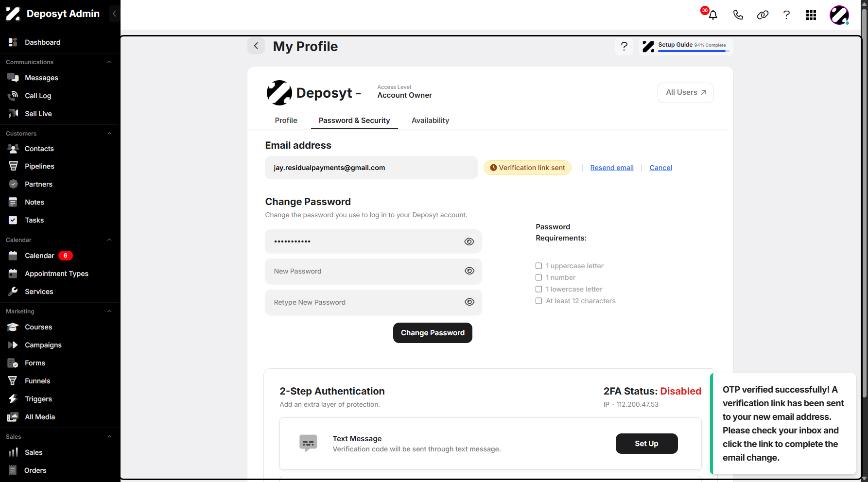Image resolution: width=868 pixels, height=482 pixels.
Task: Focus the New Password input field
Action: tap(373, 271)
